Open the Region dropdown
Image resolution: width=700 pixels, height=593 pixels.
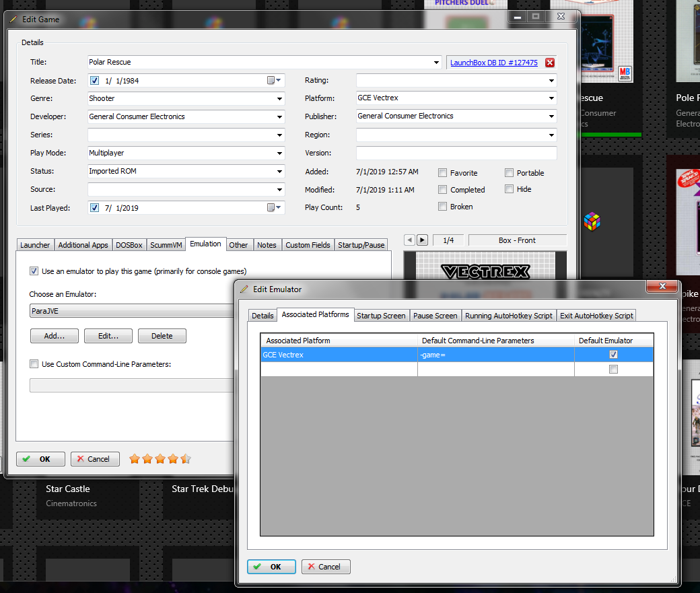(551, 135)
